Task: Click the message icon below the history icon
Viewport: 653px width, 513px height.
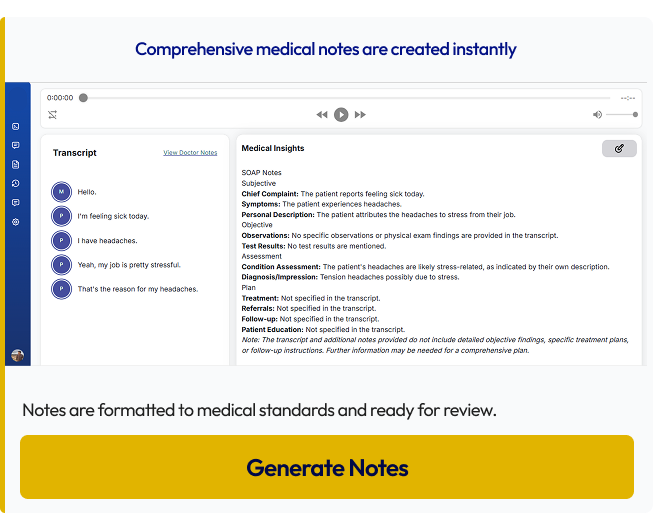Action: tap(16, 202)
